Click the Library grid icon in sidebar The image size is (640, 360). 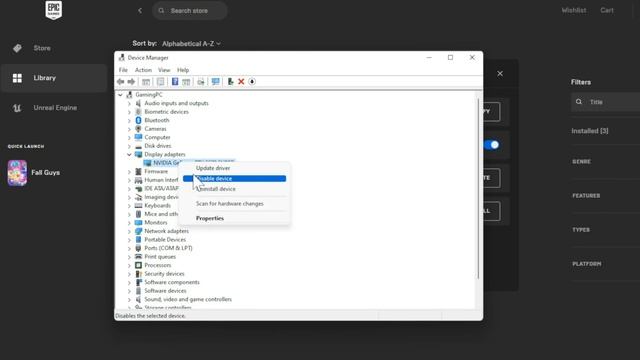pos(17,78)
